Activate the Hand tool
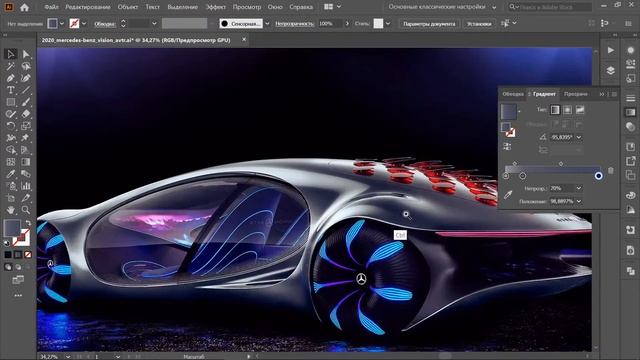The height and width of the screenshot is (360, 640). [11, 210]
